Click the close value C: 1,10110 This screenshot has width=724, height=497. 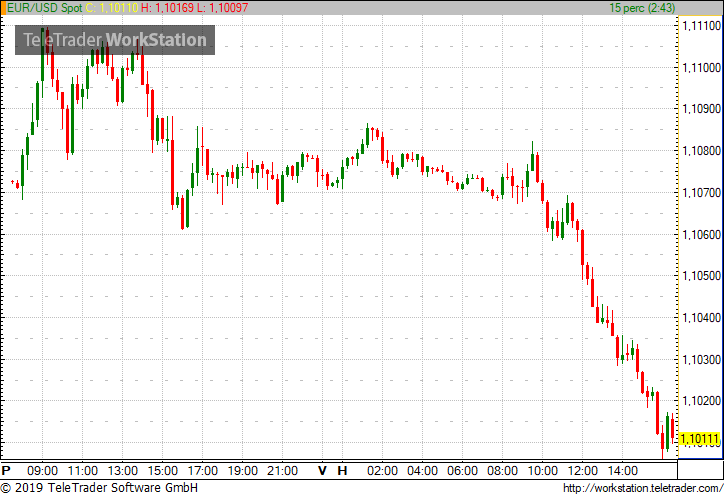[112, 8]
